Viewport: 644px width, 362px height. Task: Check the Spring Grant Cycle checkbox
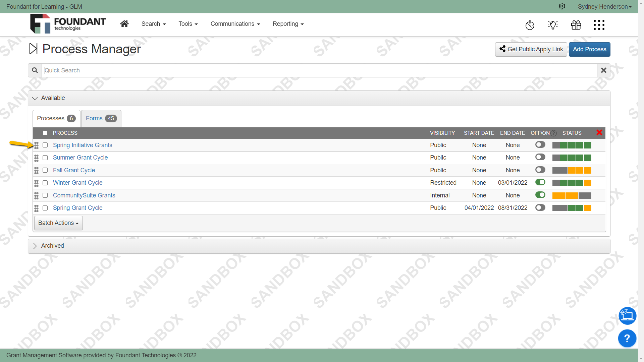pyautogui.click(x=45, y=208)
